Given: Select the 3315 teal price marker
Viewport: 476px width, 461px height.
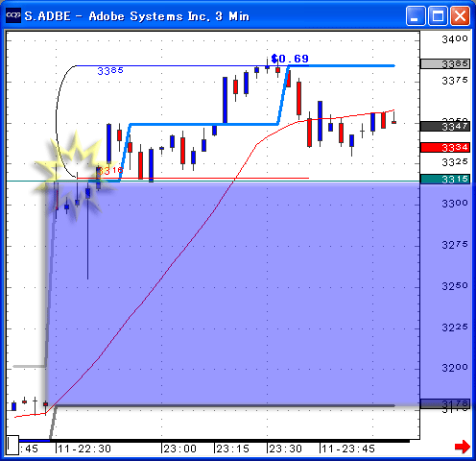Looking at the screenshot, I should [445, 179].
